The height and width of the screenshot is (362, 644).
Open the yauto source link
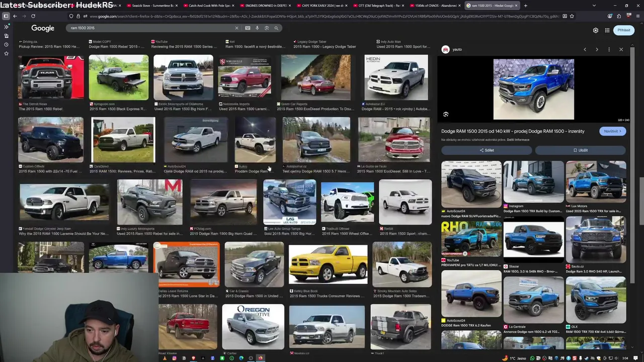pyautogui.click(x=452, y=49)
